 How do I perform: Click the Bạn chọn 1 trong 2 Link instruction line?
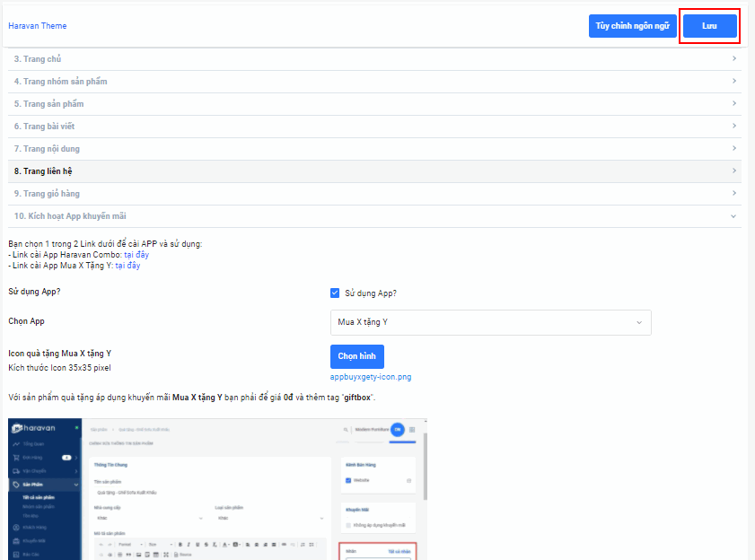click(105, 243)
